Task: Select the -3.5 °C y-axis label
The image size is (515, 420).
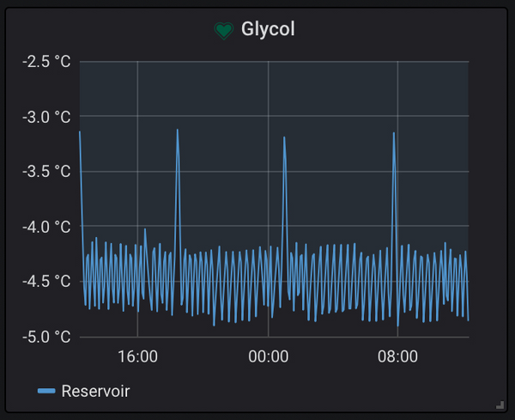Action: [46, 172]
